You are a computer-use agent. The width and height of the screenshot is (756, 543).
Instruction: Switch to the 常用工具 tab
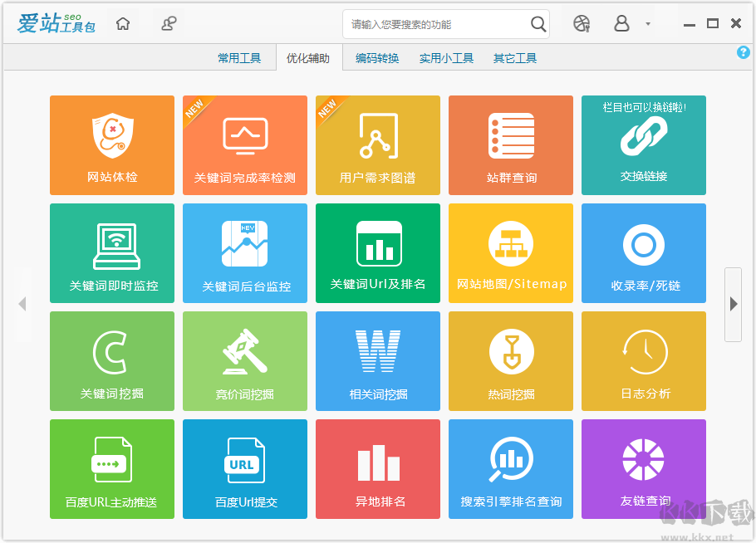click(239, 57)
